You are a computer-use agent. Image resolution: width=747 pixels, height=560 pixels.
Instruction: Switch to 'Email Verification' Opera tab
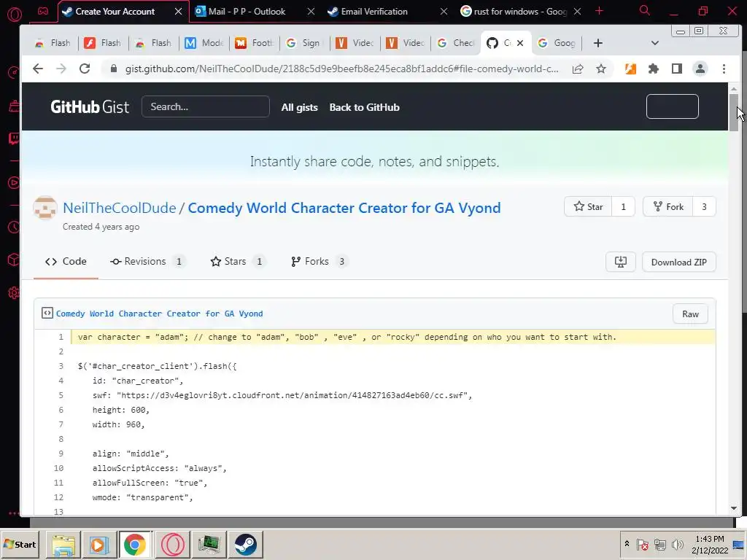374,12
